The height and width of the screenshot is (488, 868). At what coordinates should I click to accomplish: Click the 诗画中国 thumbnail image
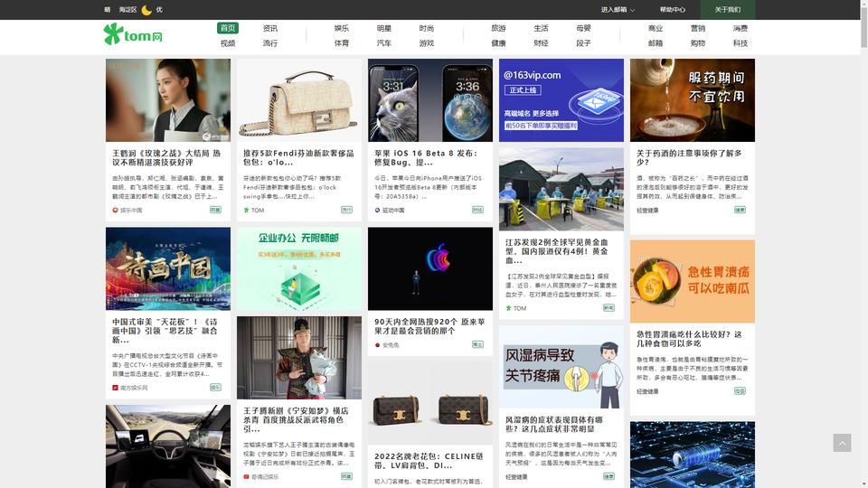(x=168, y=268)
